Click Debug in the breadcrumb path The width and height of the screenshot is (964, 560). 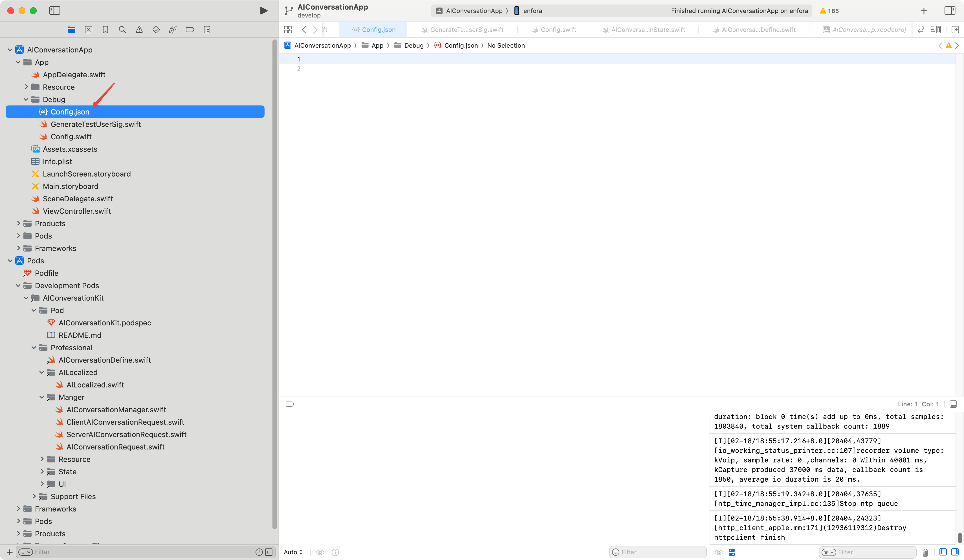click(409, 45)
